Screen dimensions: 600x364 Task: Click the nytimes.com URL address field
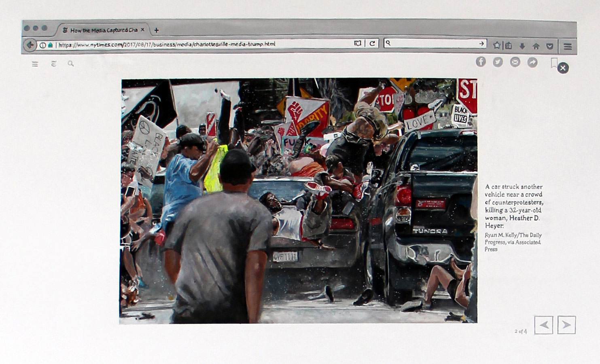click(202, 44)
